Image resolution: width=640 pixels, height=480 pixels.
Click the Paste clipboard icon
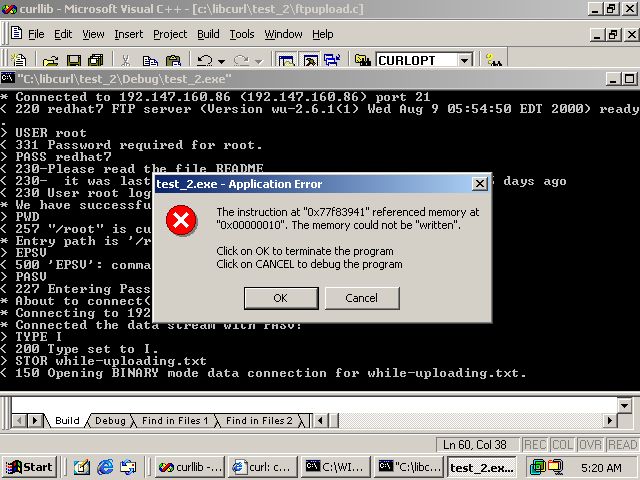[173, 60]
